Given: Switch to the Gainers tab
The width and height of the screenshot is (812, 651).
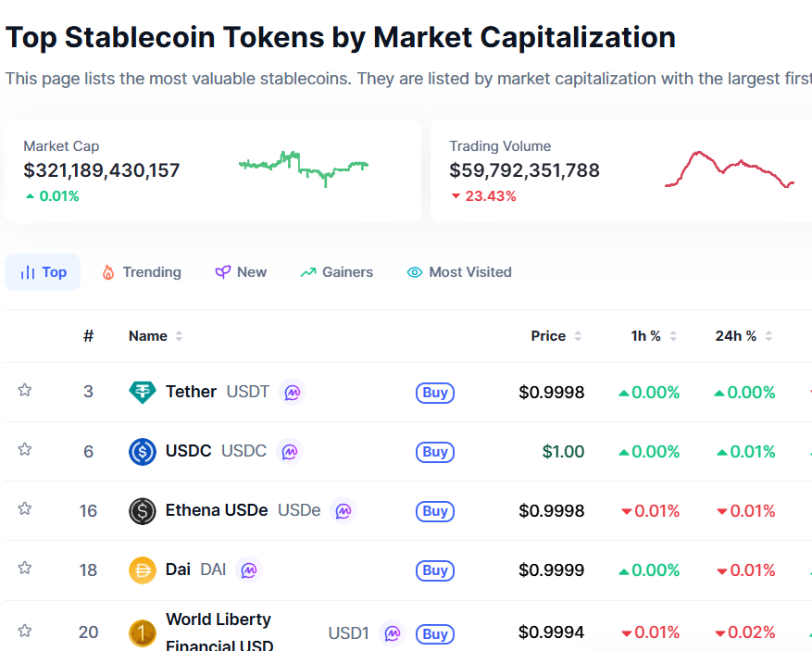Looking at the screenshot, I should 337,272.
